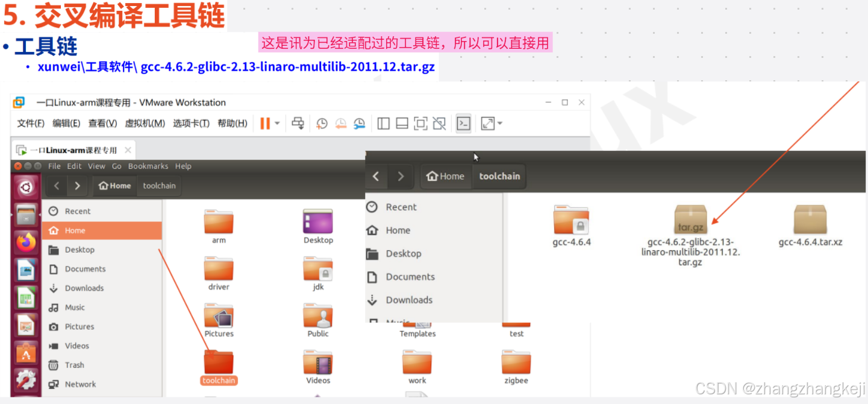Close the 一口Linux-arm课程专用 tab
868x404 pixels.
click(x=128, y=150)
